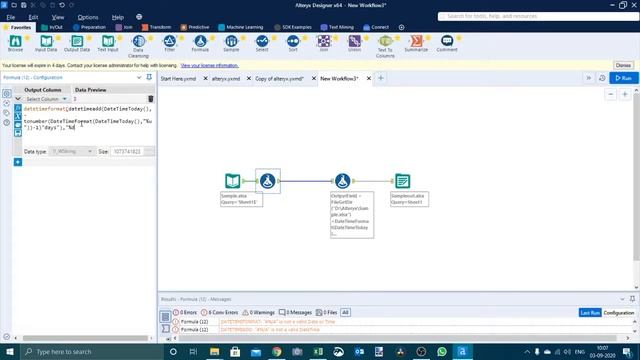Pin the Results panel
Viewport: 640px width, 360px height.
(632, 299)
